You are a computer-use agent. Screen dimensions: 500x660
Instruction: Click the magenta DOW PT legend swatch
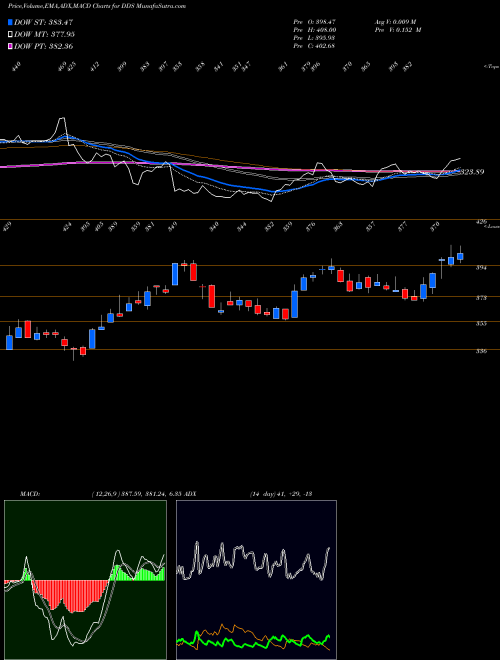pyautogui.click(x=10, y=46)
